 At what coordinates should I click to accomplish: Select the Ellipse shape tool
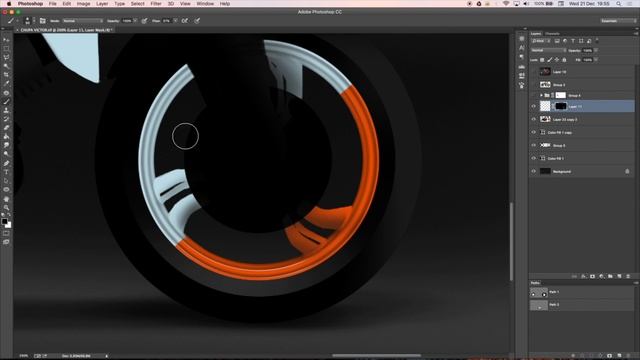tap(6, 189)
